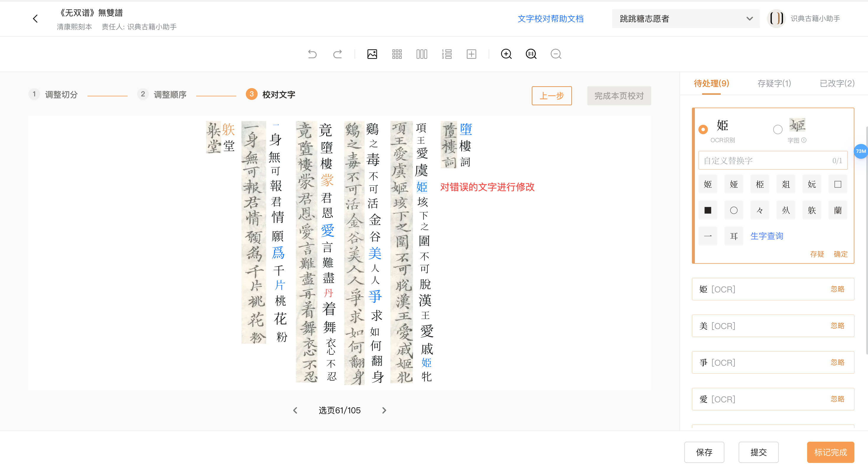Image resolution: width=868 pixels, height=473 pixels.
Task: Open the grid layout view icon
Action: click(x=396, y=54)
